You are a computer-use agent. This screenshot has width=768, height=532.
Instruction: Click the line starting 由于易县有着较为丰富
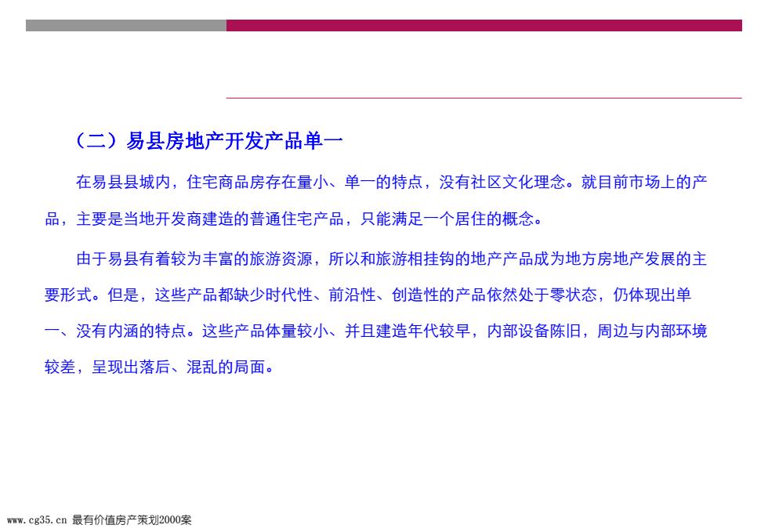pos(391,259)
